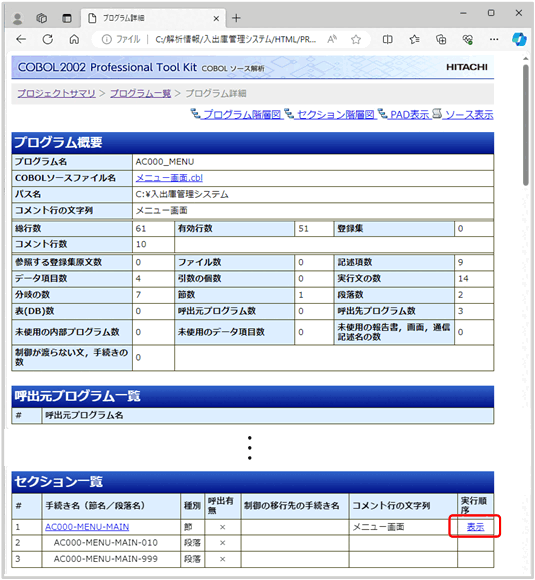Click the 総行数 value 61
This screenshot has width=535, height=580.
coord(141,229)
